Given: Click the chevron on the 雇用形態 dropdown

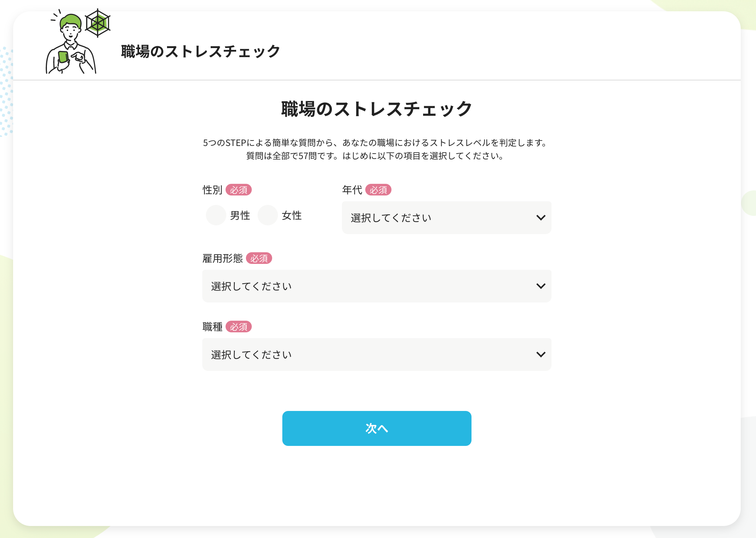Looking at the screenshot, I should 541,286.
